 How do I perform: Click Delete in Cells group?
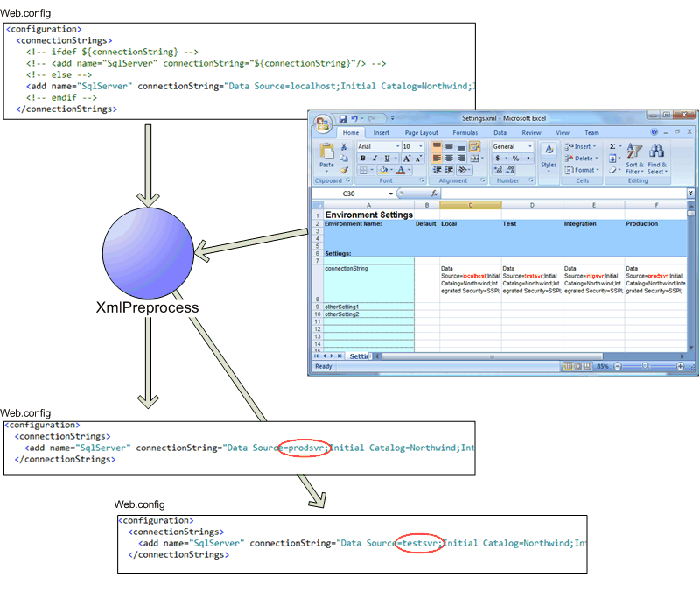click(x=582, y=159)
